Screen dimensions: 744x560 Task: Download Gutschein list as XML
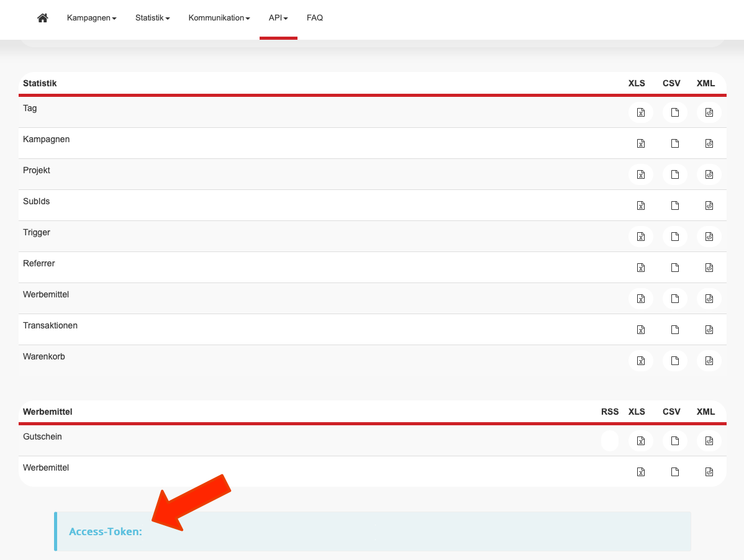point(709,441)
